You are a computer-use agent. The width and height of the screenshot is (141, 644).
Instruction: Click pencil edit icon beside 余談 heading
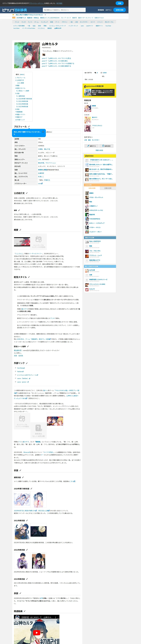coord(20,593)
